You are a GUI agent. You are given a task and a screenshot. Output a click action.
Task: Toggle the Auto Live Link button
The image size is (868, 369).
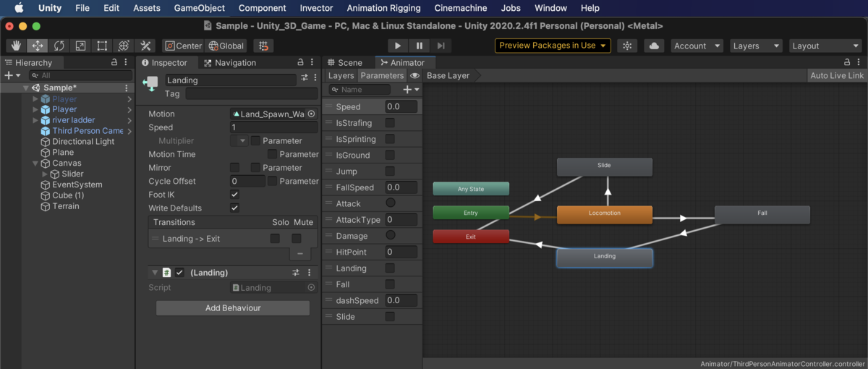pyautogui.click(x=837, y=75)
